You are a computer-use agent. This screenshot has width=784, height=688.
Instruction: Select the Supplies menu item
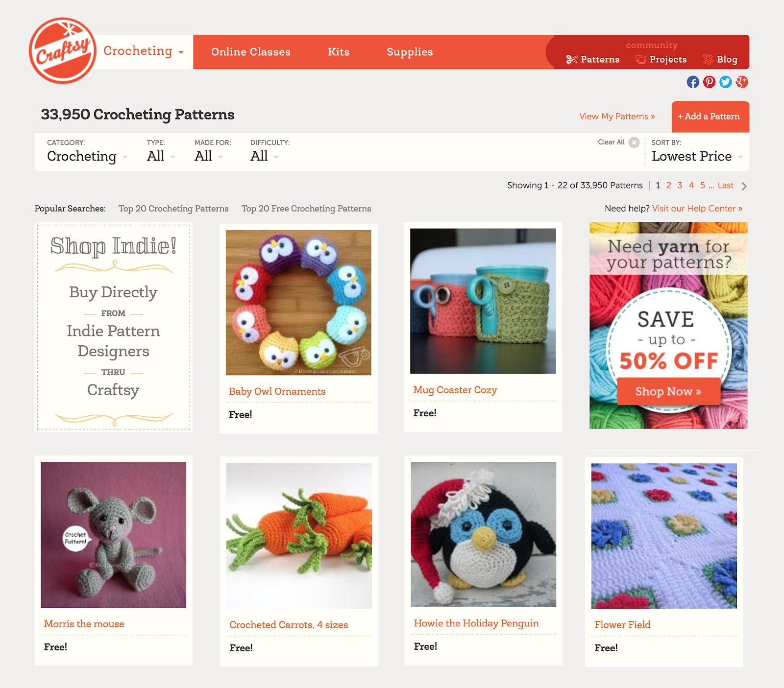coord(410,52)
